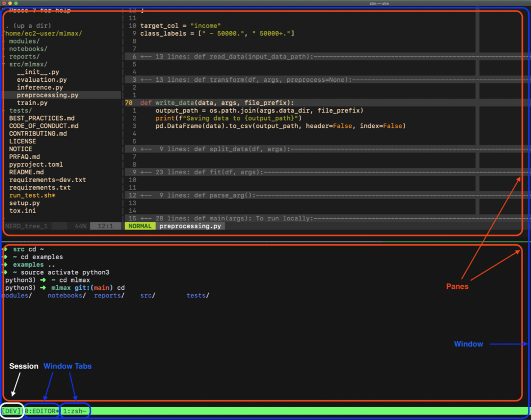Viewport: 531px width, 420px height.
Task: Click the NORMAL mode indicator in the statusline
Action: click(x=139, y=226)
